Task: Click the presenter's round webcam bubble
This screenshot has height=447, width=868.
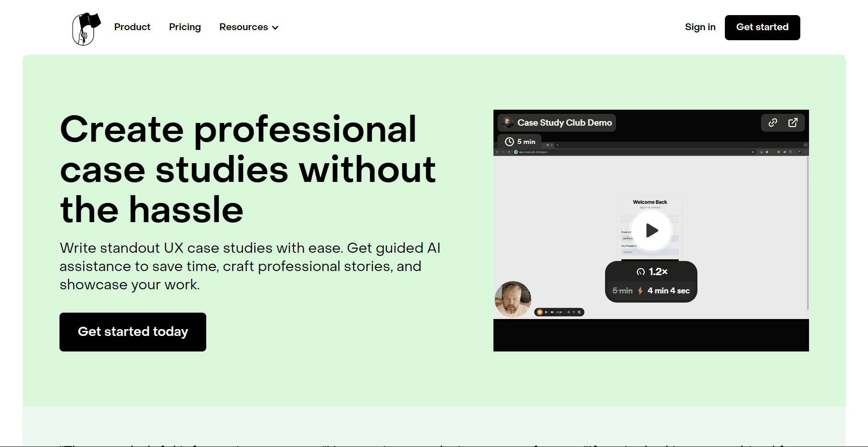Action: 513,299
